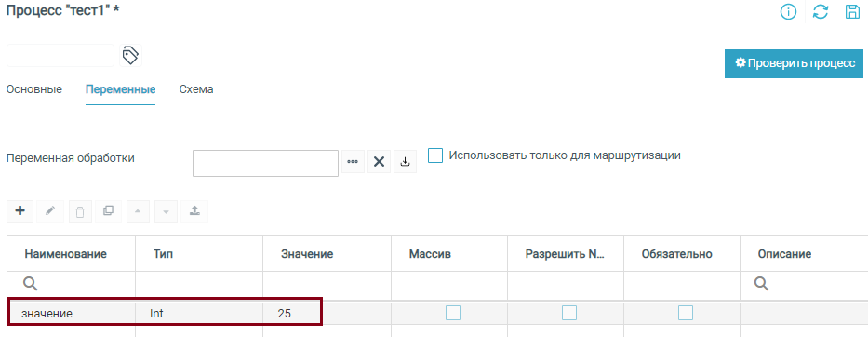Edit selected variable with pencil icon

coord(50,211)
